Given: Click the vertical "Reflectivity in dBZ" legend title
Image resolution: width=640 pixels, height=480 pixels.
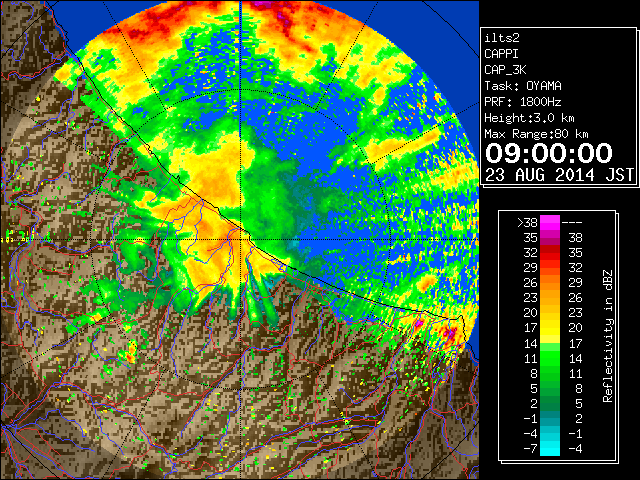Looking at the screenshot, I should click(x=608, y=336).
